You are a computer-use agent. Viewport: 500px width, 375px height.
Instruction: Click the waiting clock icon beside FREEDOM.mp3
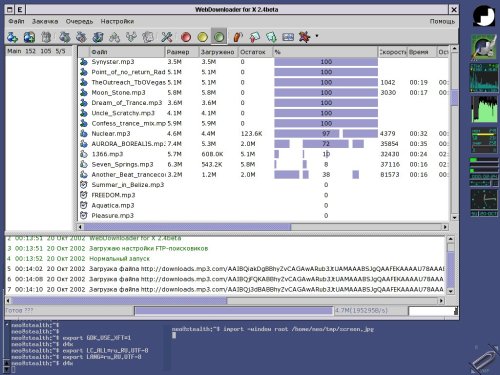click(x=84, y=195)
